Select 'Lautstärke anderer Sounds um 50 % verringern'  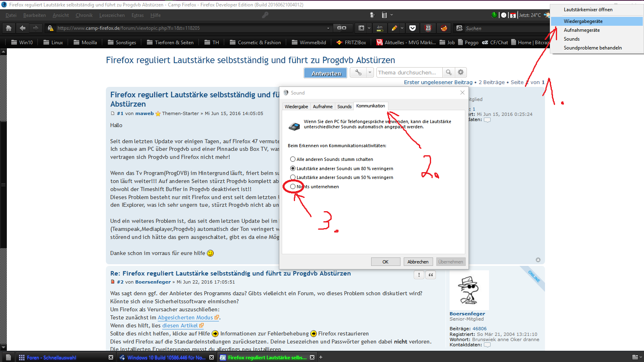pos(293,177)
